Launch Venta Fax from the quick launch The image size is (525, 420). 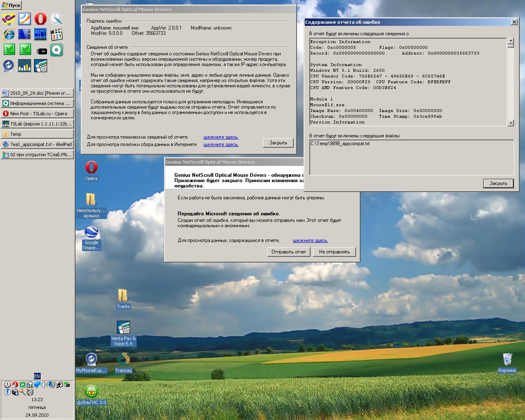coord(41,66)
